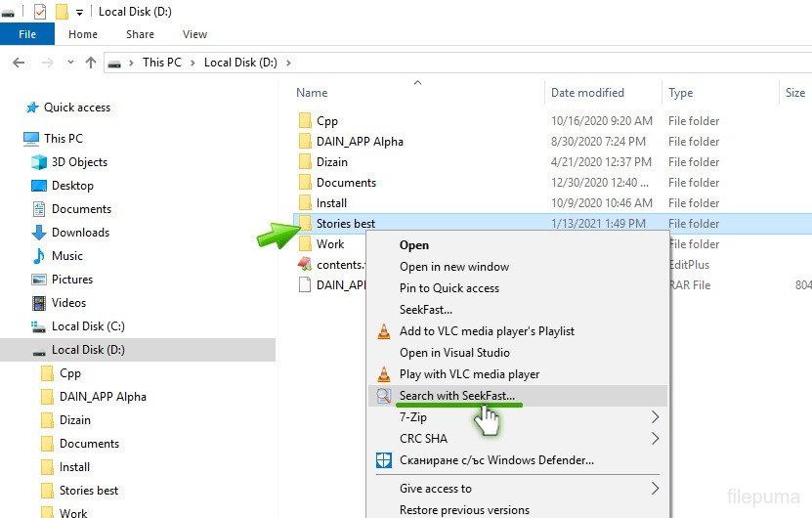Select Open in new window
Image resolution: width=812 pixels, height=518 pixels.
453,267
